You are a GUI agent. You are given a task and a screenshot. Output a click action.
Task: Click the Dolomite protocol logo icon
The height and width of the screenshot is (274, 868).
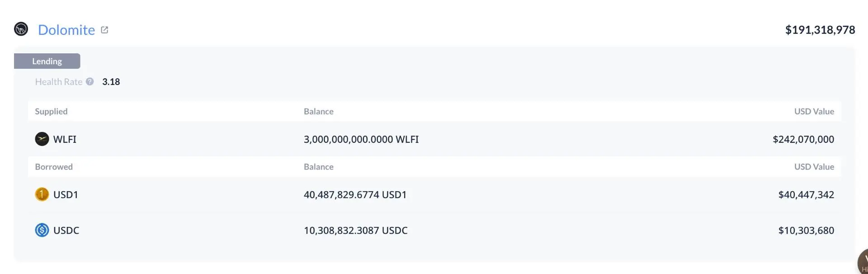[x=21, y=29]
